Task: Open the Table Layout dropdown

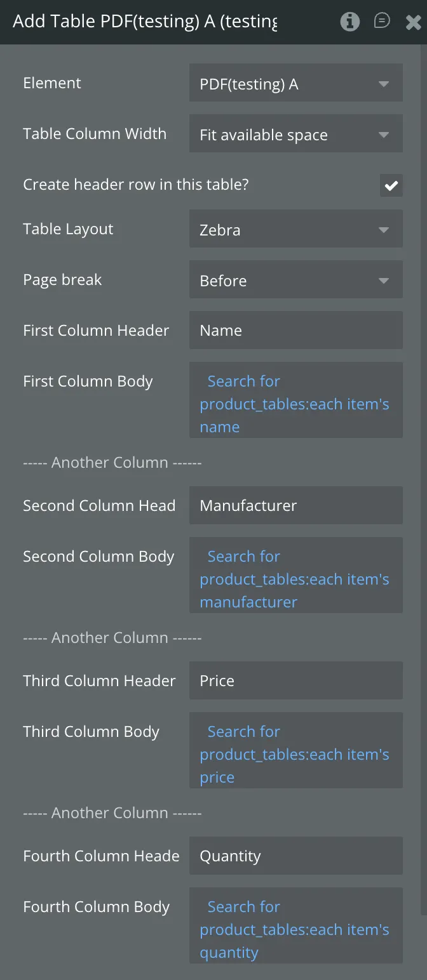Action: pos(296,229)
